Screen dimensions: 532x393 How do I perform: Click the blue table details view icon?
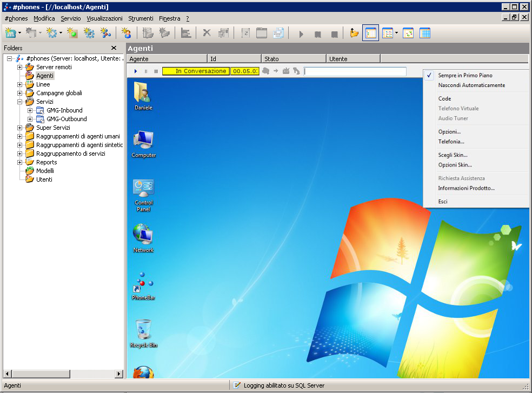(x=425, y=33)
